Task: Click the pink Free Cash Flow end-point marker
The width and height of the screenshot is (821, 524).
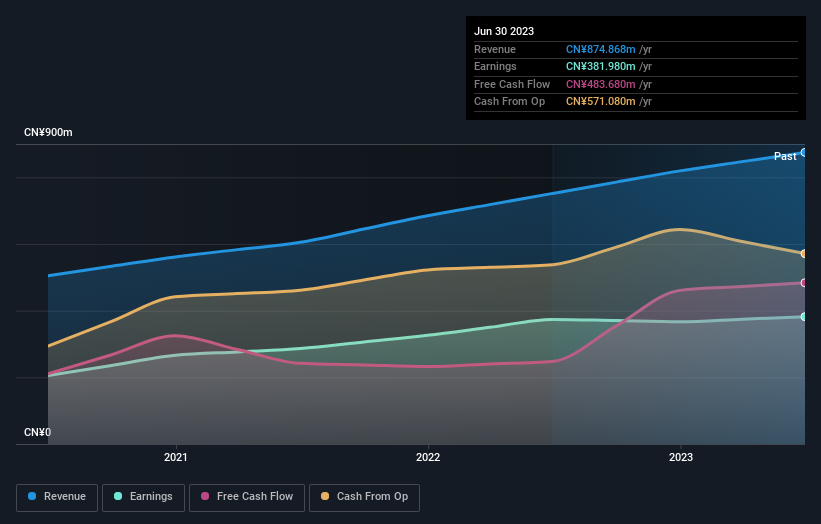Action: point(804,283)
